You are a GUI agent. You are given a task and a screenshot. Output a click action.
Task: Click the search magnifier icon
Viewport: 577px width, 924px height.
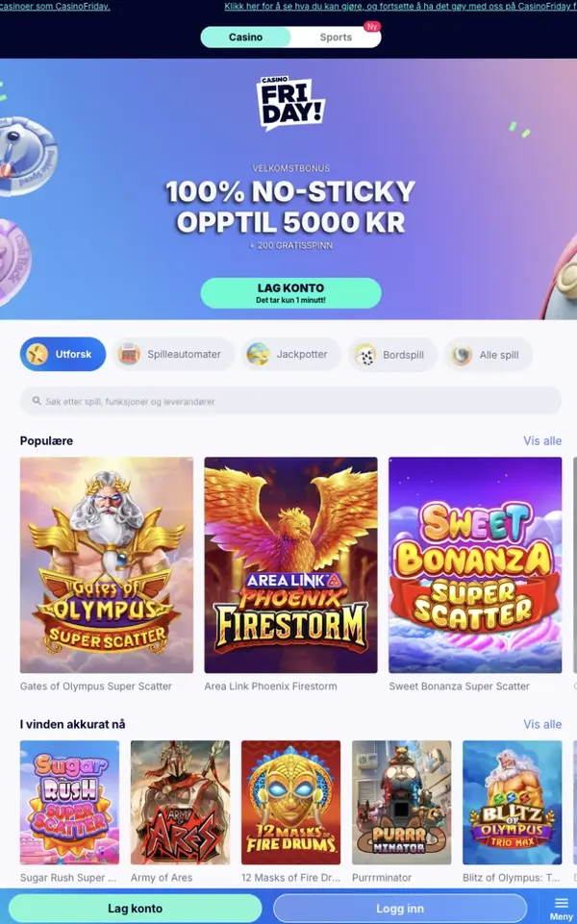[37, 401]
